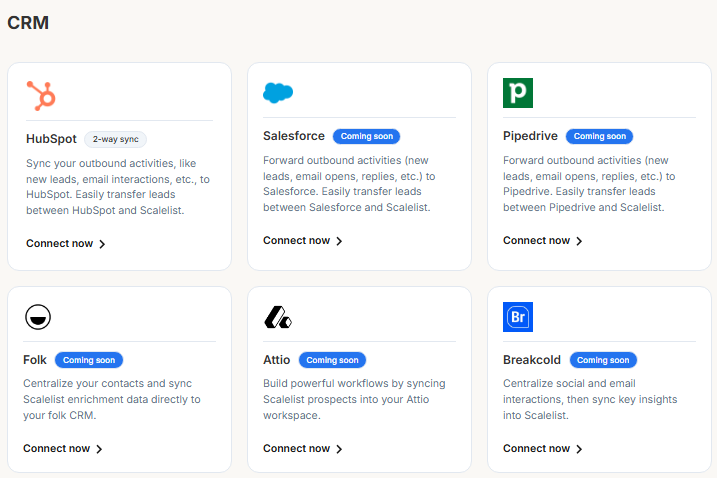
Task: Click the Salesforce card title
Action: click(294, 136)
